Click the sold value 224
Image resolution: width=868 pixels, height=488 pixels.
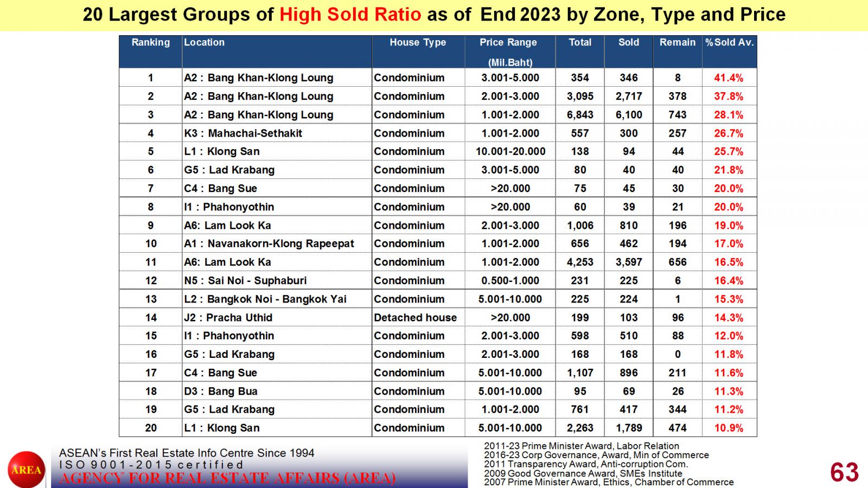(x=629, y=299)
